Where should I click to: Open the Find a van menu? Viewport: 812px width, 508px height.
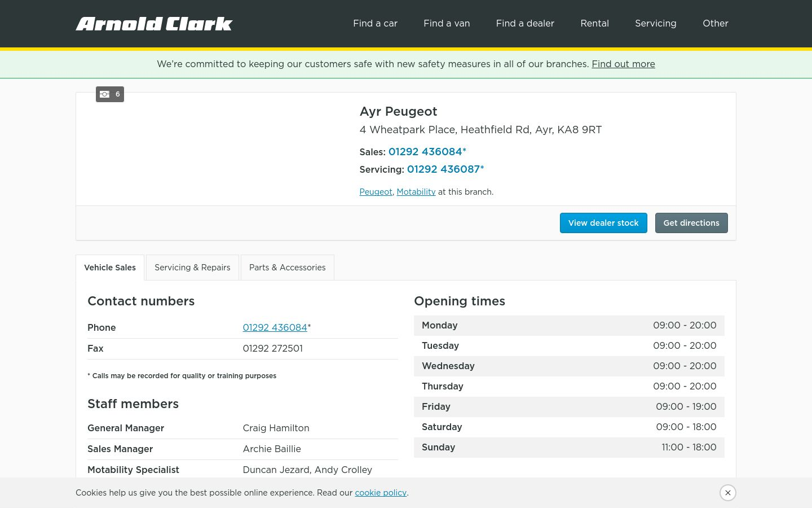click(x=447, y=24)
